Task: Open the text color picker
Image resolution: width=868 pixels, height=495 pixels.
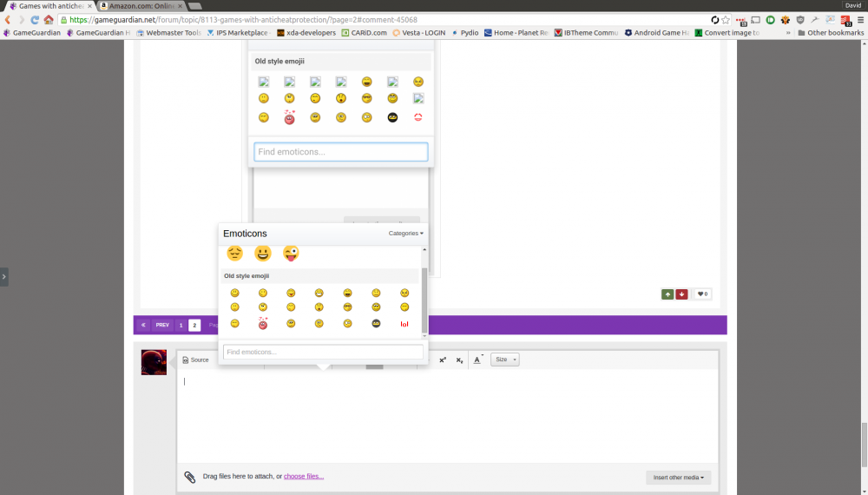Action: 478,360
